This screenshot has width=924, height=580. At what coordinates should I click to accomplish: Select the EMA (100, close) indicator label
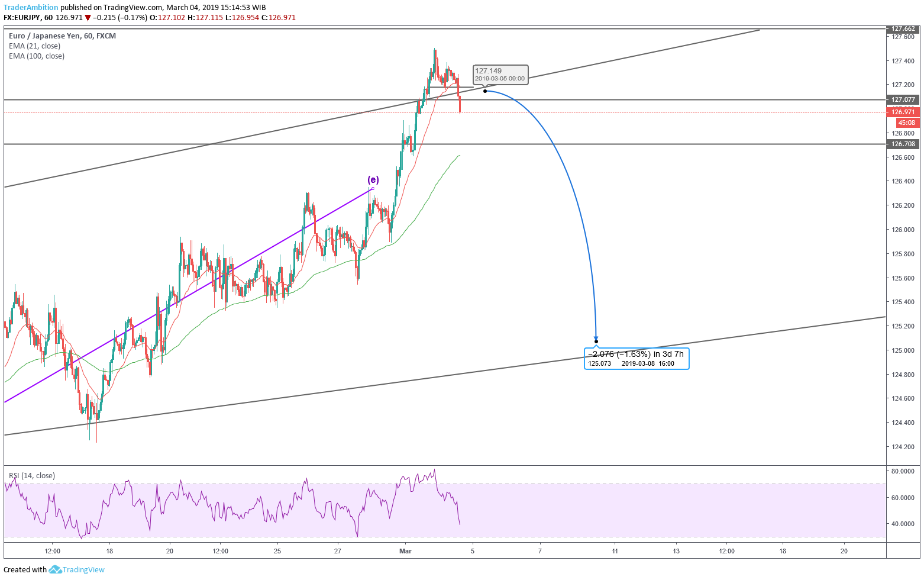pyautogui.click(x=37, y=56)
